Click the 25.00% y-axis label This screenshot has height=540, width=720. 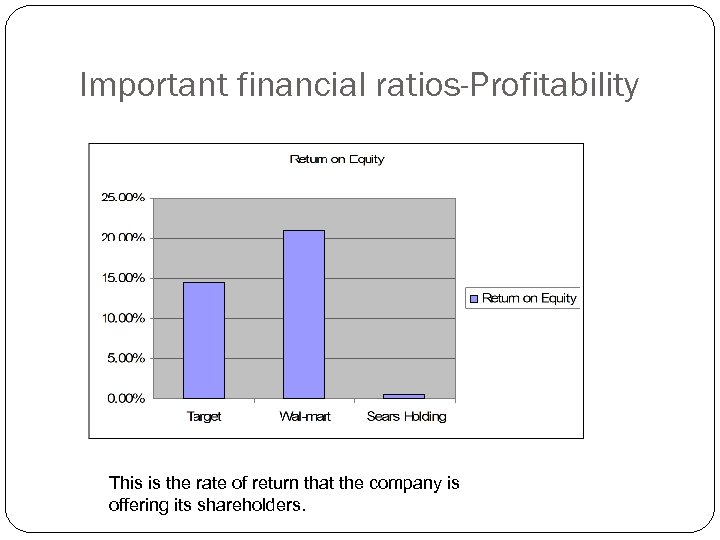(x=123, y=198)
